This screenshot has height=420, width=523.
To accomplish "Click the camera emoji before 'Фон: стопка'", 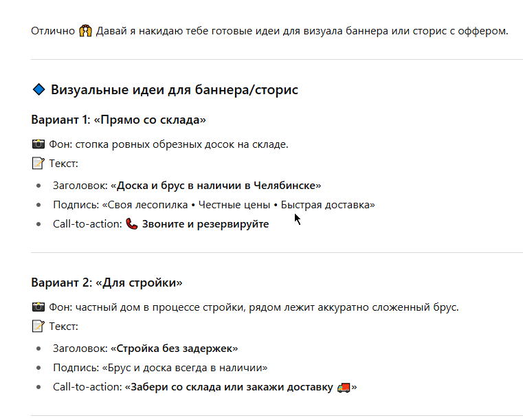I will coord(38,144).
